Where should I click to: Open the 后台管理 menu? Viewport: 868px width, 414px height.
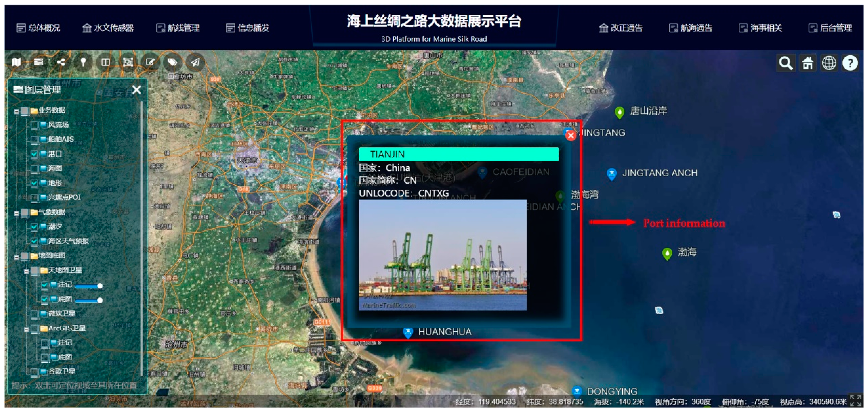[x=830, y=28]
